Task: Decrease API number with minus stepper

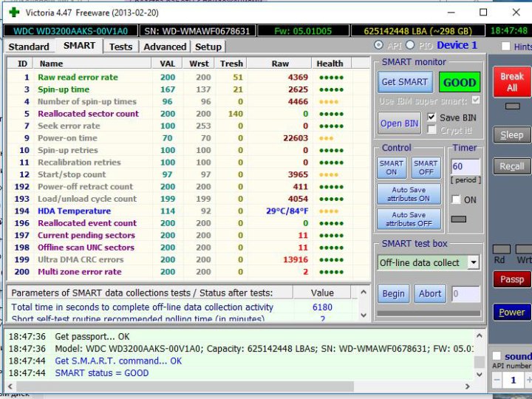Action: pos(495,380)
